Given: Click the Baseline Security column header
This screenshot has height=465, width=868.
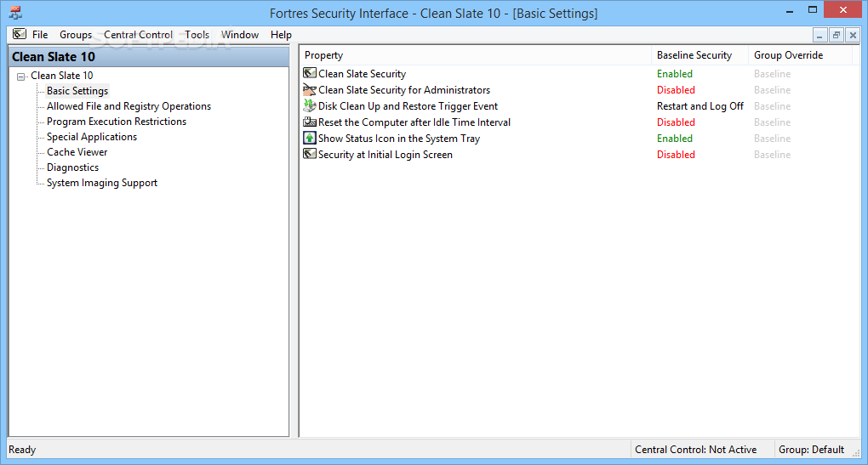Looking at the screenshot, I should [700, 55].
